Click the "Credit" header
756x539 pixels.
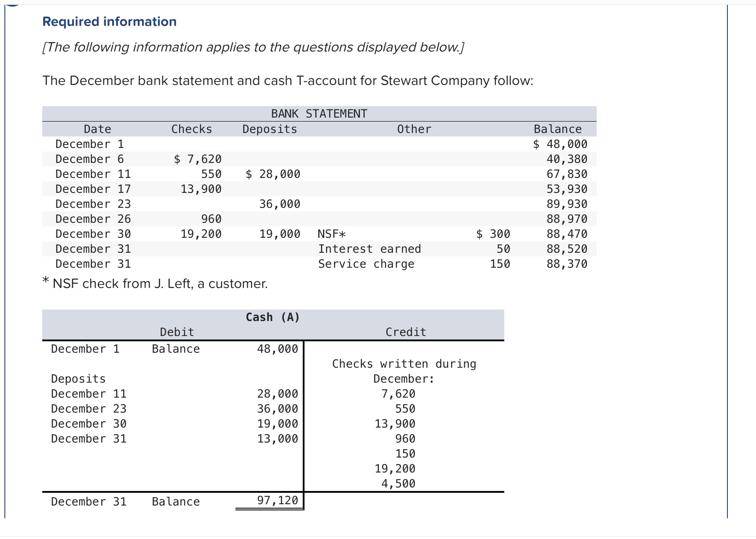point(406,332)
